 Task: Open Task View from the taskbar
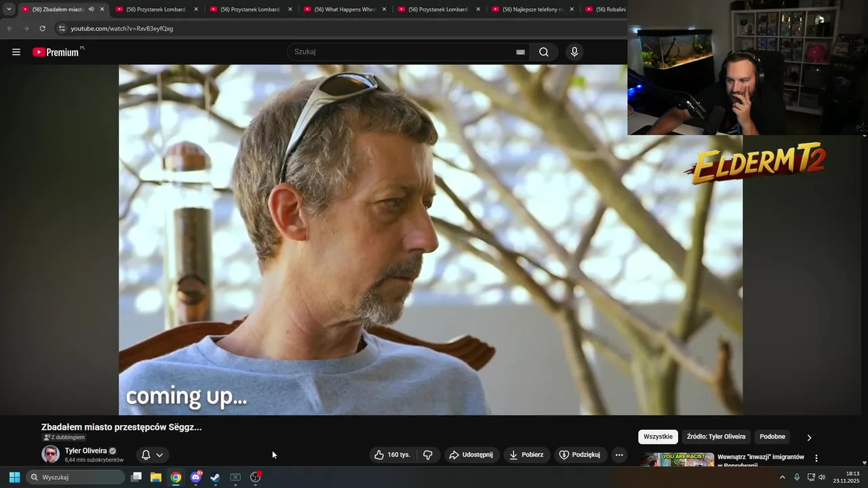pyautogui.click(x=136, y=477)
